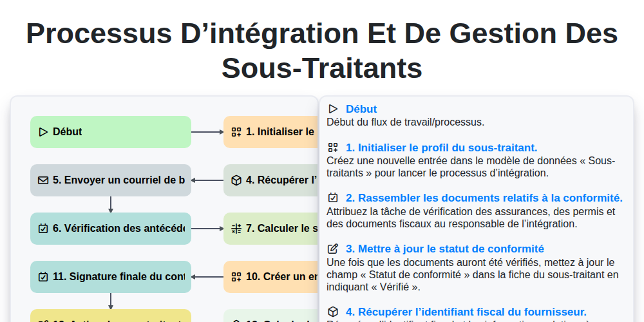Click the calendar-check icon beside heading 2. Rassembler les documents
Image resolution: width=644 pixels, height=322 pixels.
click(333, 198)
